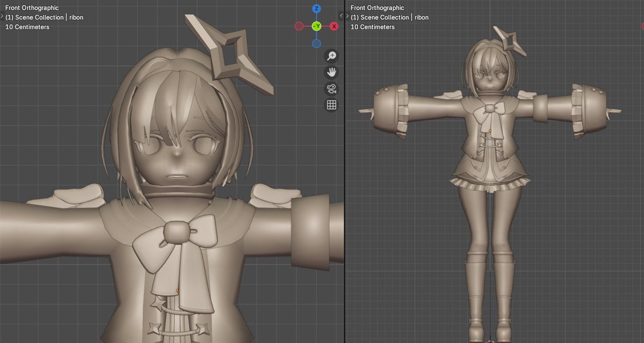Click the green -Y axis circle on the gizmo
644x343 pixels.
click(316, 26)
